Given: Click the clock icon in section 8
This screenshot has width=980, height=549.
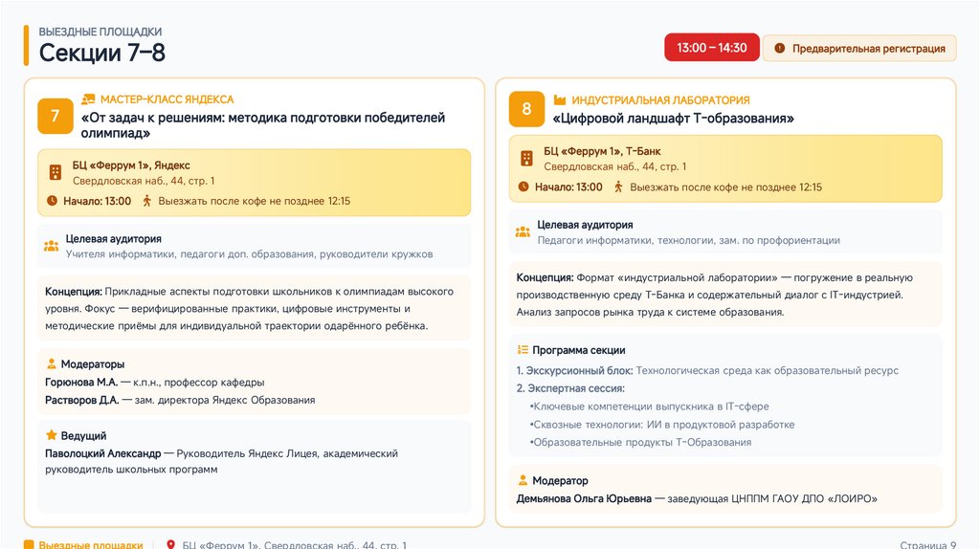Looking at the screenshot, I should pyautogui.click(x=523, y=187).
